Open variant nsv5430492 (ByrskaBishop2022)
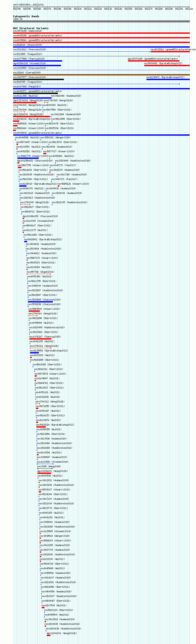This screenshot has width=196, height=644. coord(163,63)
